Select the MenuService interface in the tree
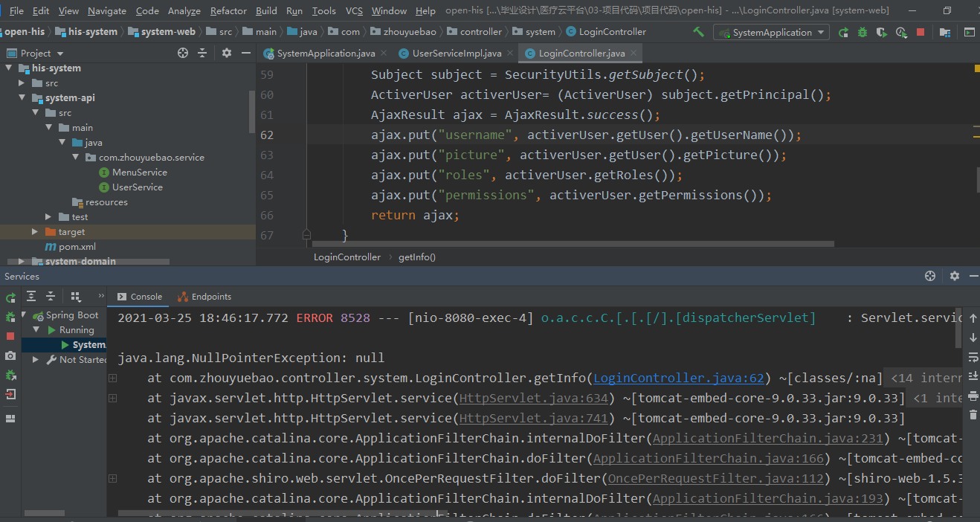This screenshot has height=522, width=980. point(139,172)
